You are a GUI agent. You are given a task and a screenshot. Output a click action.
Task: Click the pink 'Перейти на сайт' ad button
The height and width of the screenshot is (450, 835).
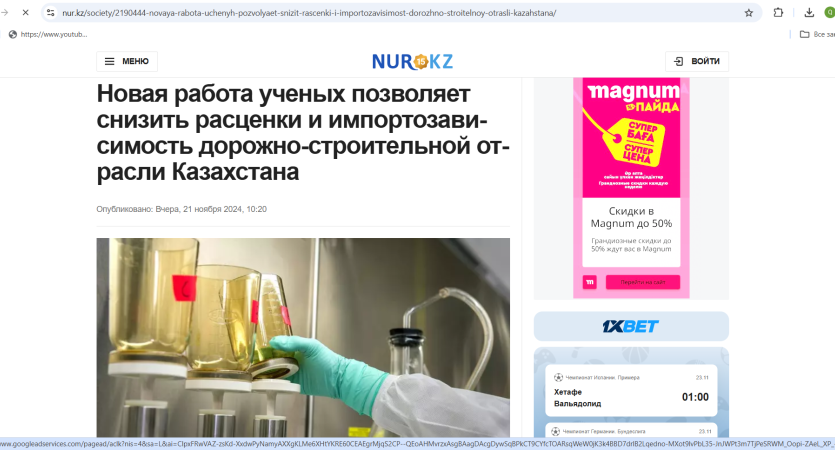coord(643,282)
